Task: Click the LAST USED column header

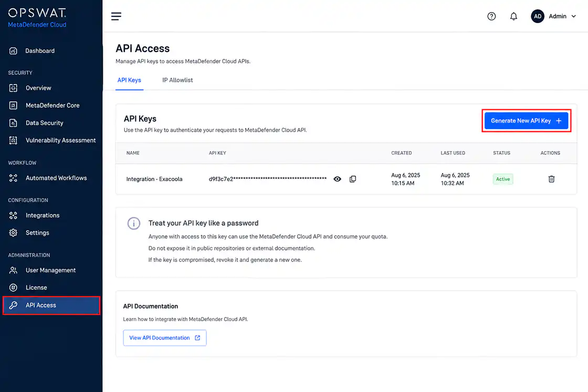Action: click(453, 153)
